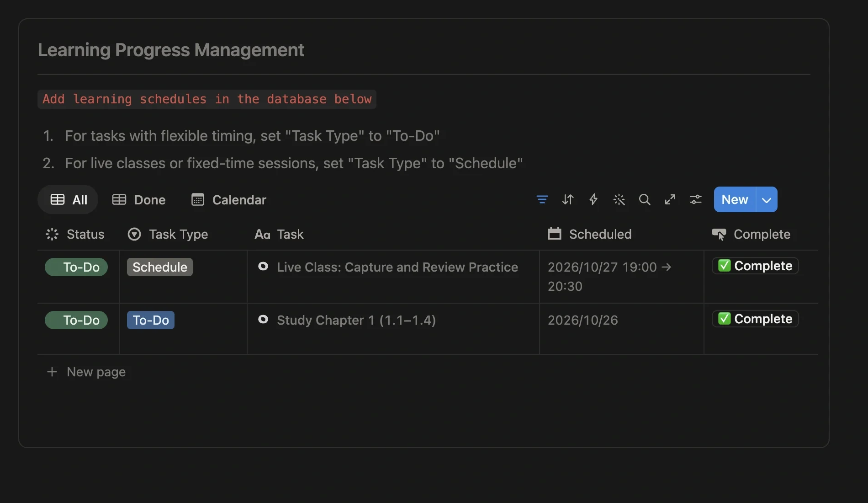Open the Calendar view tab
Image resolution: width=868 pixels, height=503 pixels.
coord(228,199)
